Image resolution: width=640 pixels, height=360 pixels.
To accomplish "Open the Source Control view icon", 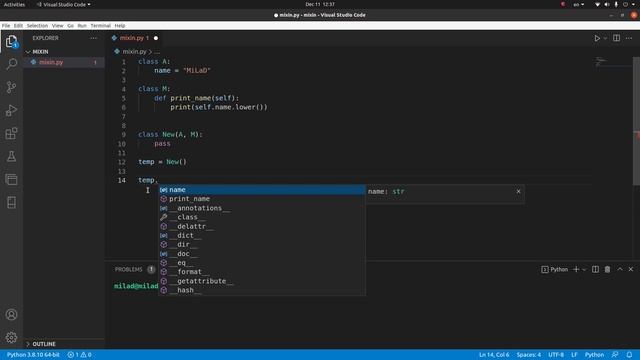I will [x=11, y=87].
